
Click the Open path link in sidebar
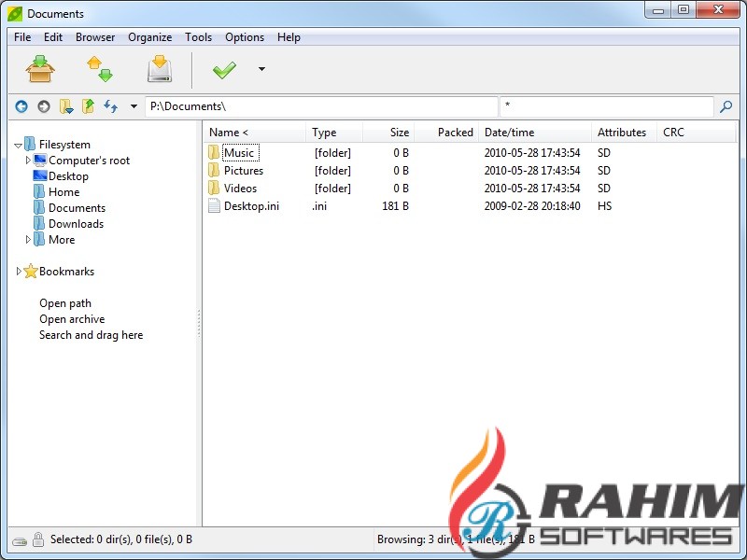click(x=65, y=303)
